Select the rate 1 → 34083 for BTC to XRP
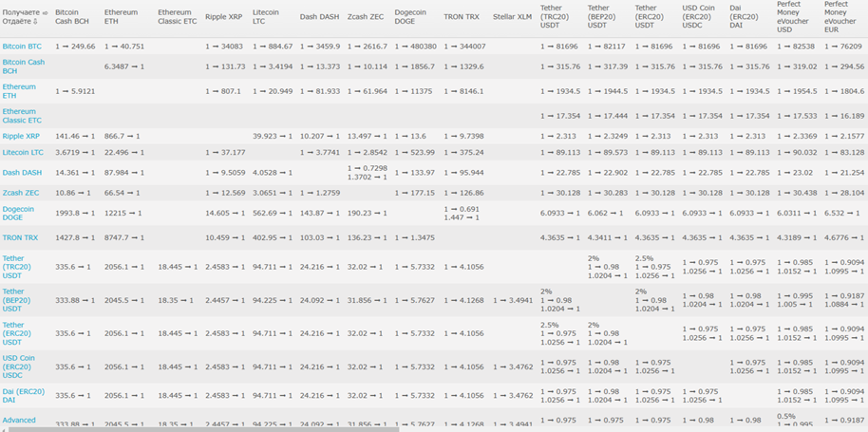The width and height of the screenshot is (868, 432). pos(224,47)
